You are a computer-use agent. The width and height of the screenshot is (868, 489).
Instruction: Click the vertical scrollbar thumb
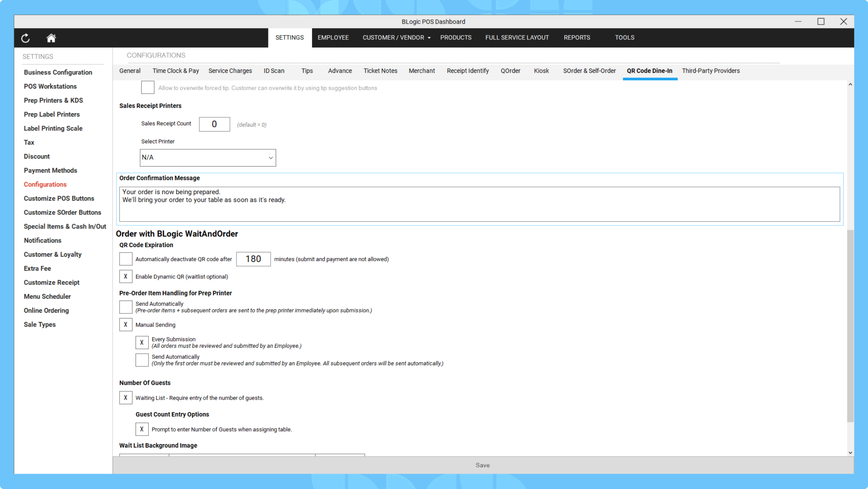click(x=850, y=326)
